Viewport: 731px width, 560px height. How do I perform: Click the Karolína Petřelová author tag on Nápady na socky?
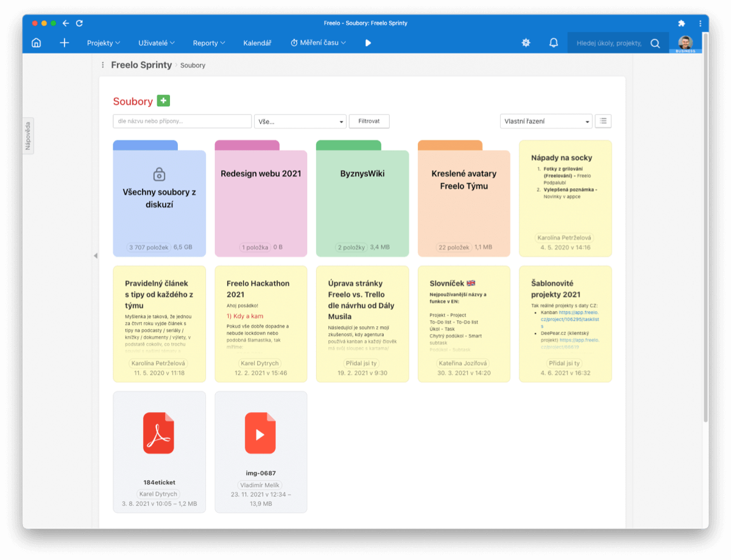pyautogui.click(x=565, y=238)
